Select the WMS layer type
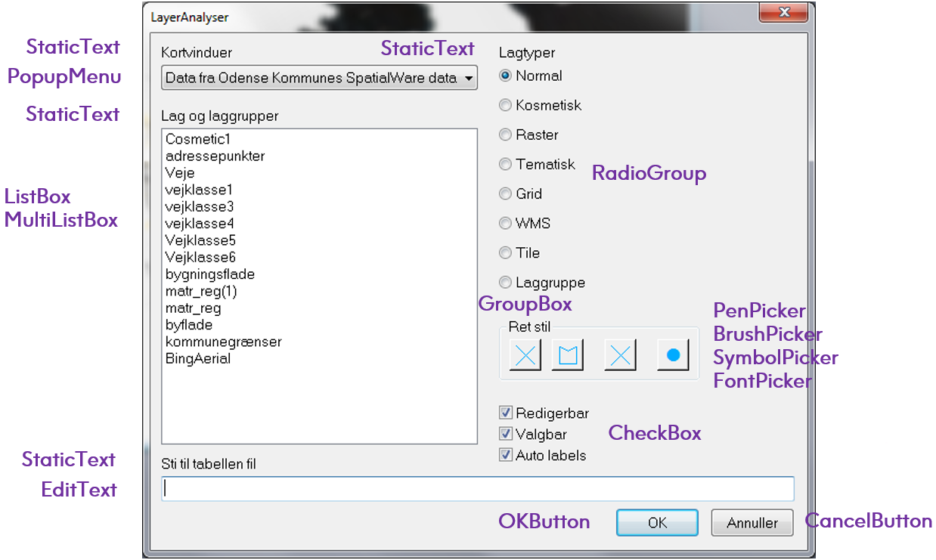 505,223
